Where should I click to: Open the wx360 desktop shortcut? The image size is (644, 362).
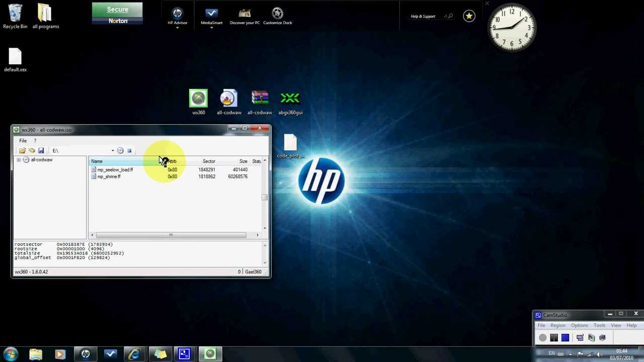(x=198, y=102)
